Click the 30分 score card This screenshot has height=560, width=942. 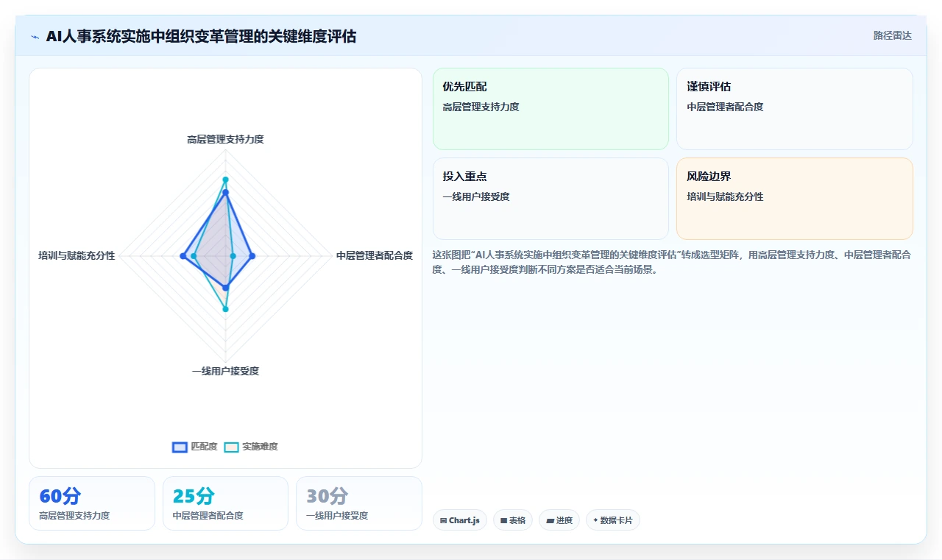point(359,503)
